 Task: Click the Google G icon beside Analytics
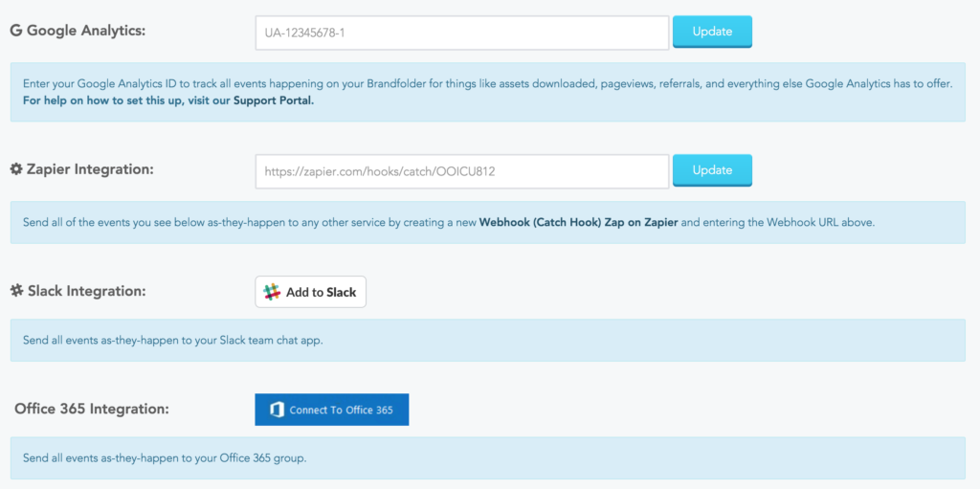(16, 31)
